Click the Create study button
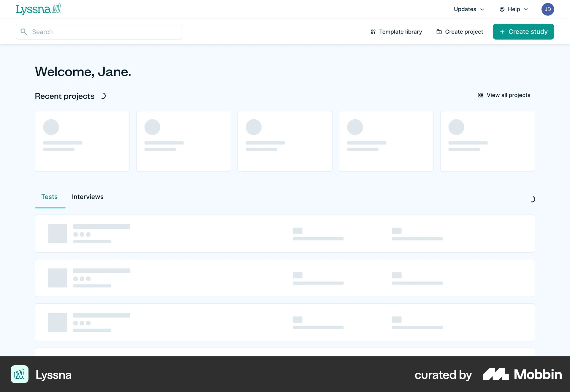570x392 pixels. point(523,31)
